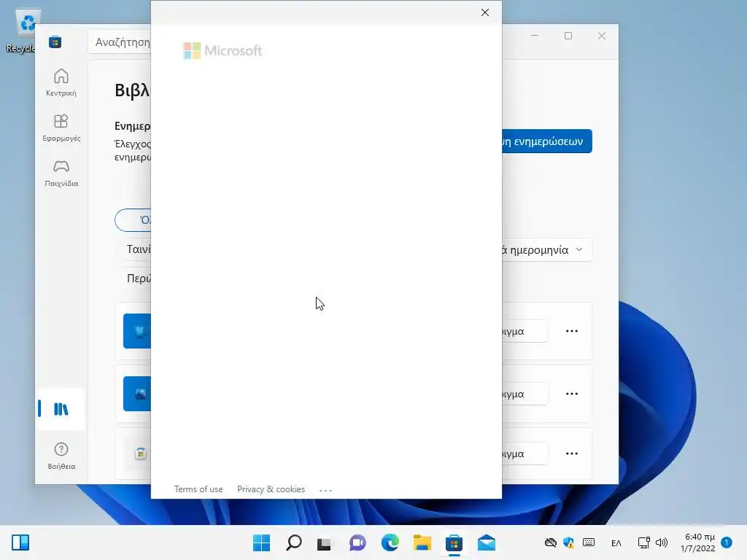The image size is (747, 560).
Task: Open Windows Security tray icon
Action: tap(568, 542)
